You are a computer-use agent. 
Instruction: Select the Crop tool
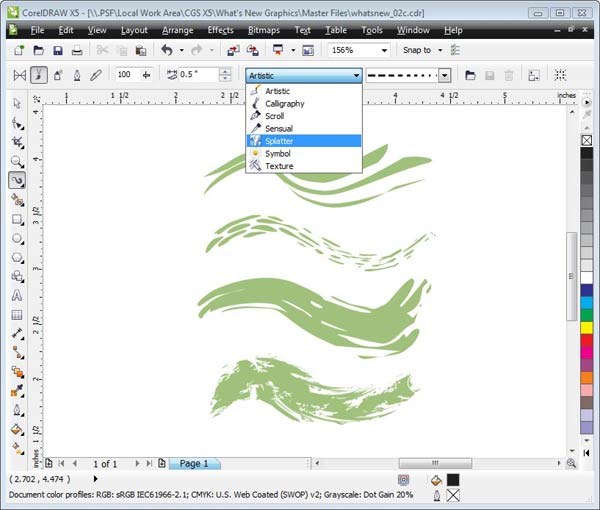click(x=17, y=142)
